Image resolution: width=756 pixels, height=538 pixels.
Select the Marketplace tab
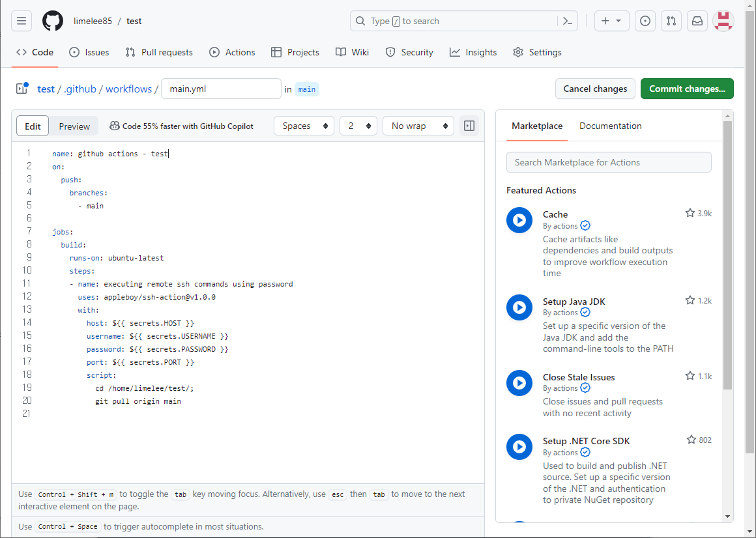[x=537, y=126]
